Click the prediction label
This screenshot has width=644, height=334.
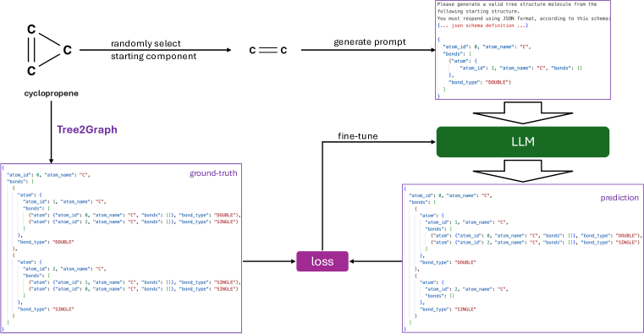[619, 198]
